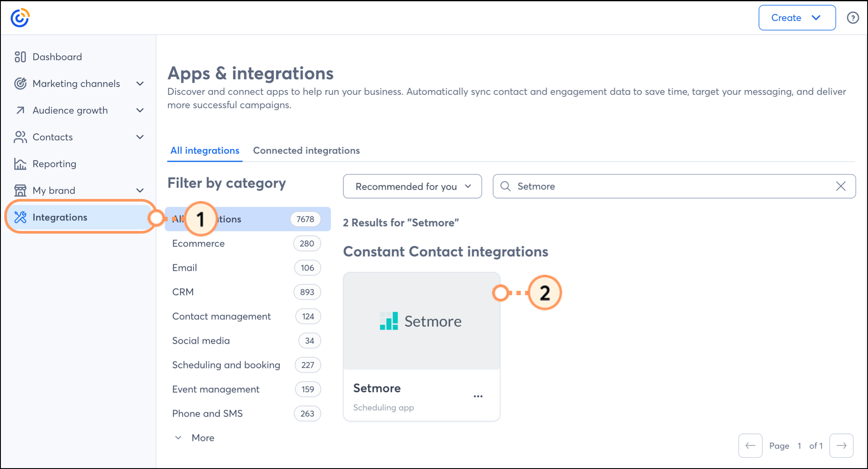868x469 pixels.
Task: Click the search magnifier icon
Action: [x=505, y=186]
